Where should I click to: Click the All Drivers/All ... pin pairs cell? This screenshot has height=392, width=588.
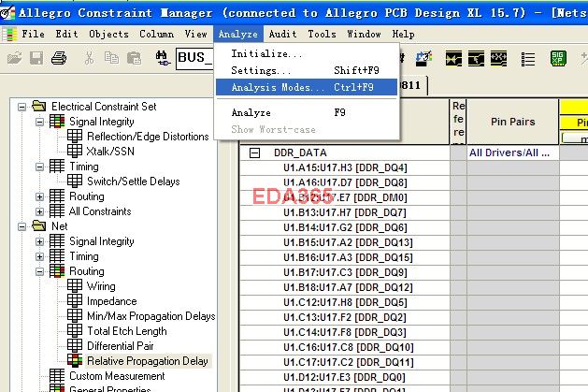tap(512, 152)
